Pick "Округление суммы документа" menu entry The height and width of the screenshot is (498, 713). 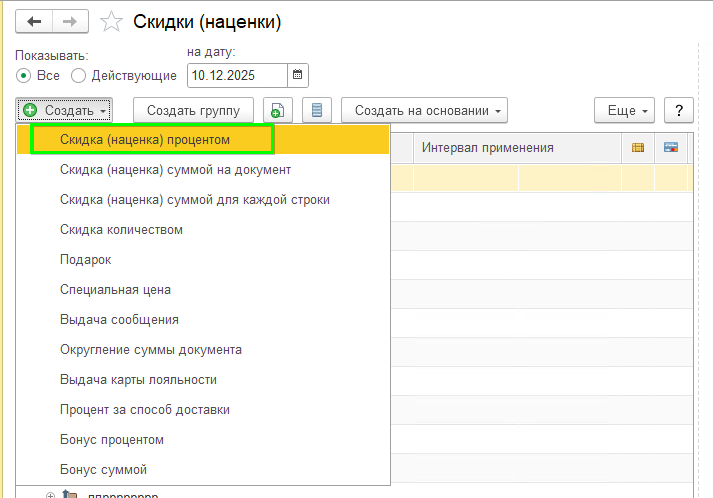click(203, 350)
